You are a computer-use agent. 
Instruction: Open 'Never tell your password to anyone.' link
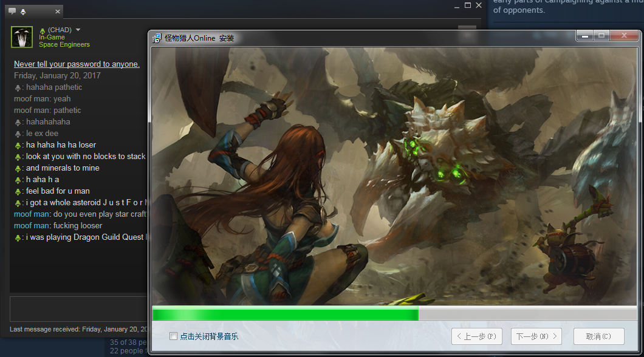tap(77, 64)
